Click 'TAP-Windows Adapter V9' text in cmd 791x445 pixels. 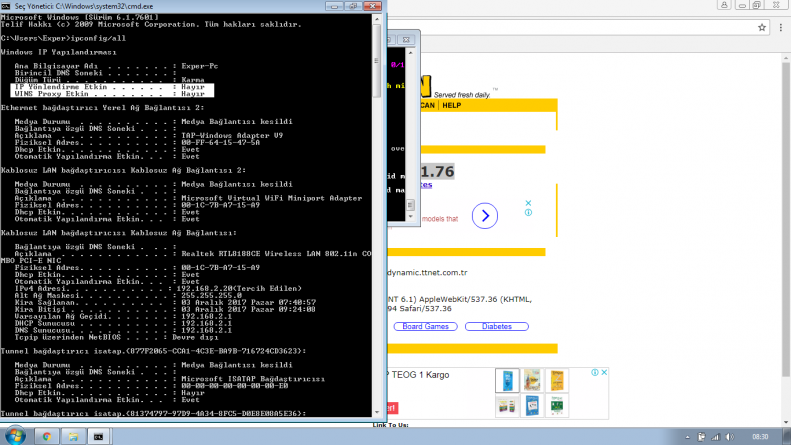232,136
